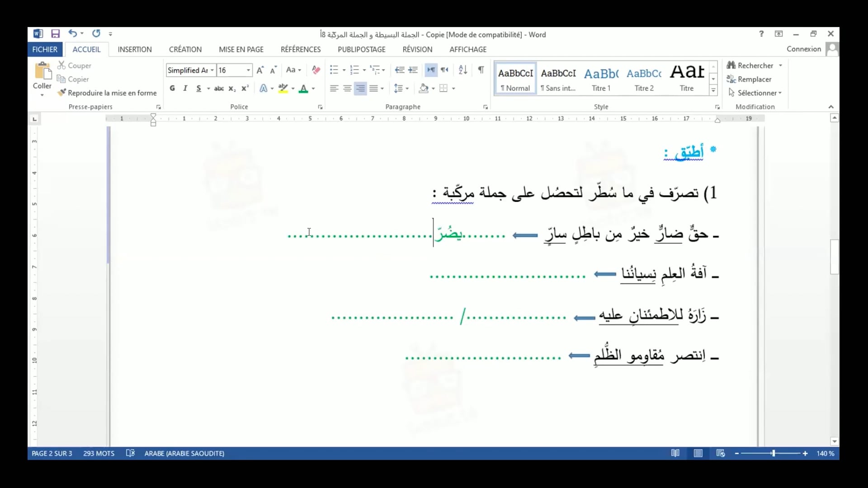Click the Sort A-Z icon
Image resolution: width=868 pixels, height=488 pixels.
(462, 70)
